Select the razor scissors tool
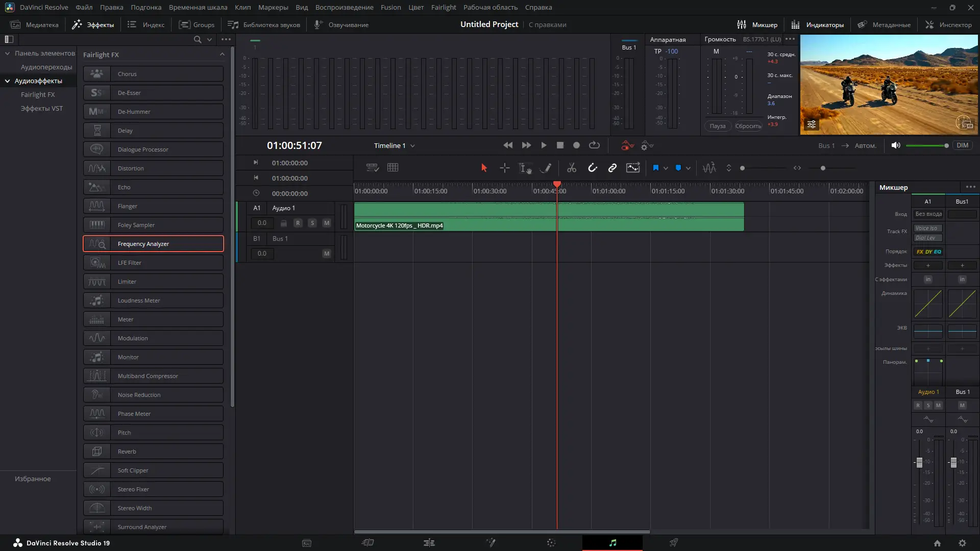980x551 pixels. pyautogui.click(x=571, y=168)
